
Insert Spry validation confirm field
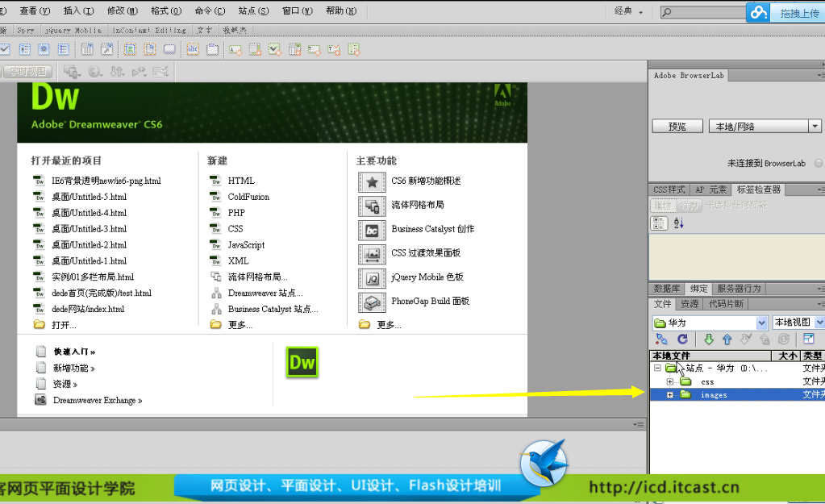334,49
